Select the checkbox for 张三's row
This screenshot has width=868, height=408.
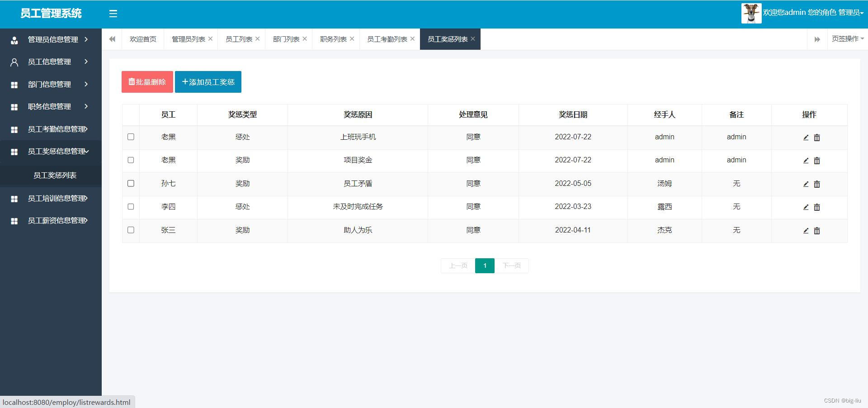pyautogui.click(x=131, y=230)
